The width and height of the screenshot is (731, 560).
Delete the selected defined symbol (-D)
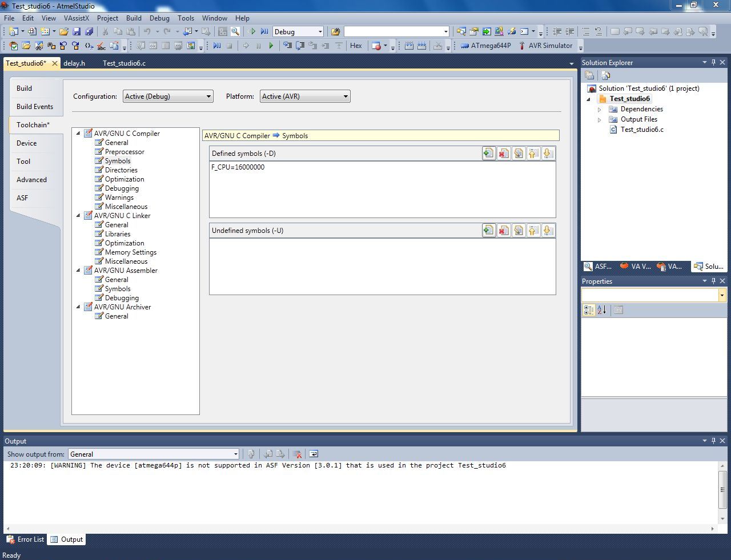pyautogui.click(x=503, y=153)
